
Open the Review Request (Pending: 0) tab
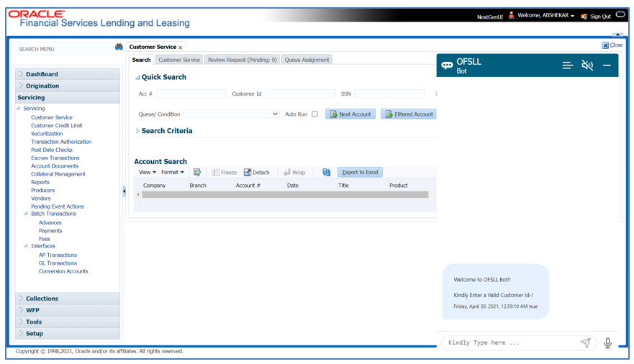tap(243, 60)
